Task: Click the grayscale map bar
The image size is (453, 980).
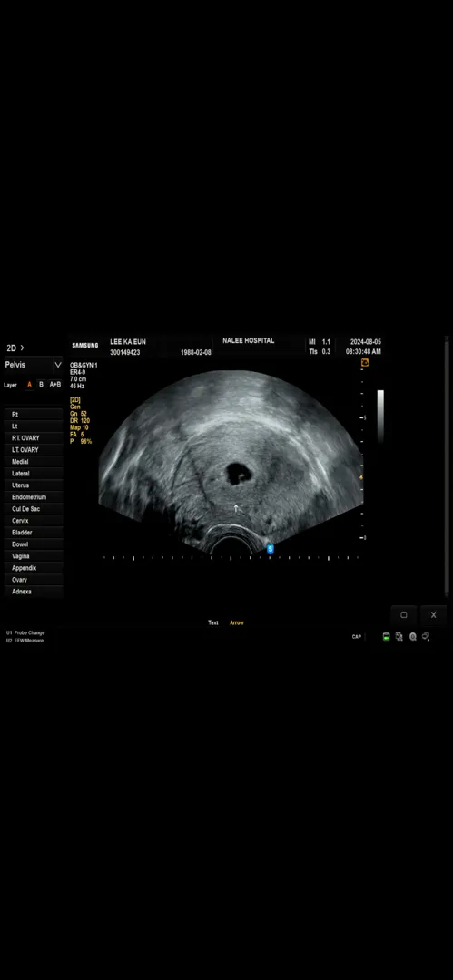Action: [x=380, y=415]
